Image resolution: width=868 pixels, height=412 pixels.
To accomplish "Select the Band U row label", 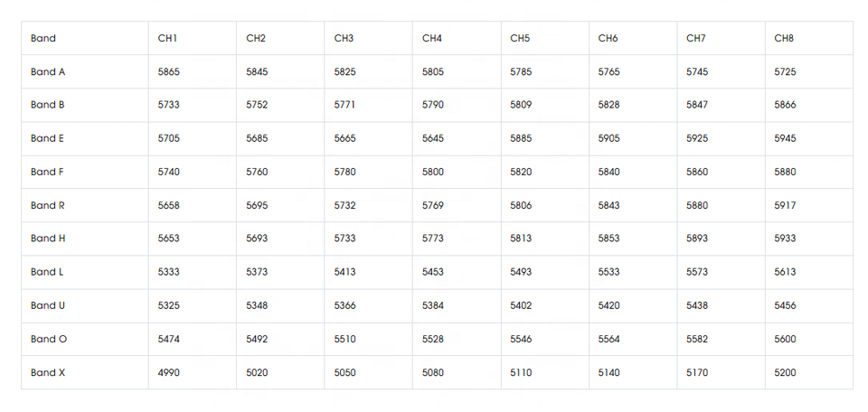I will coord(48,305).
